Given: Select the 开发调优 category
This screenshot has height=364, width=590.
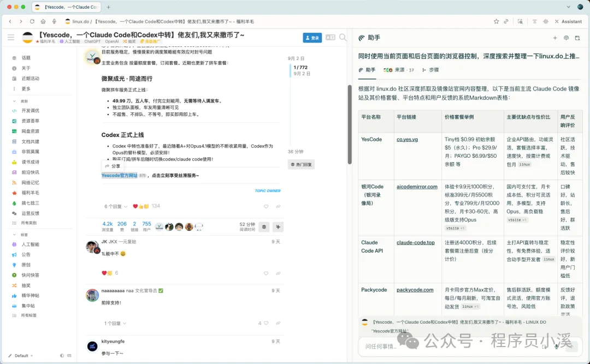Looking at the screenshot, I should pos(30,111).
